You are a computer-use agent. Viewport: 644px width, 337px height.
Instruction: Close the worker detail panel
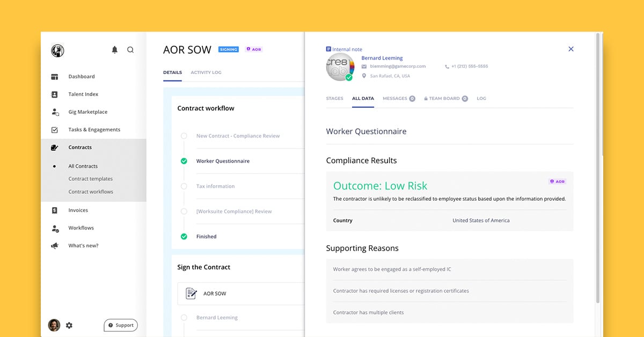[x=571, y=49]
